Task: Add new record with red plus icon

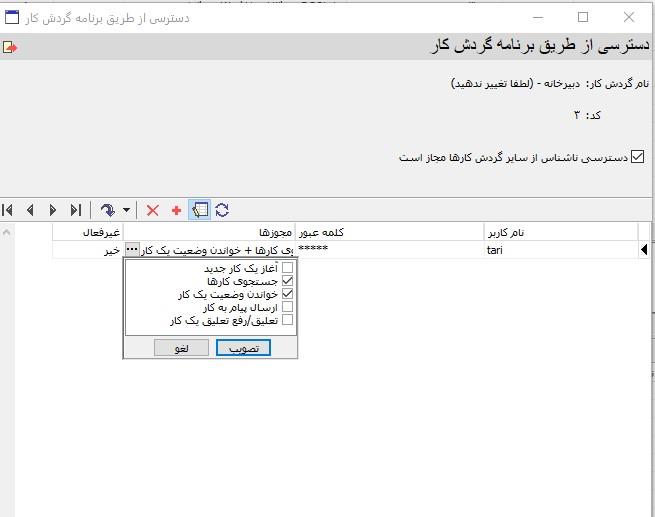Action: pos(177,210)
